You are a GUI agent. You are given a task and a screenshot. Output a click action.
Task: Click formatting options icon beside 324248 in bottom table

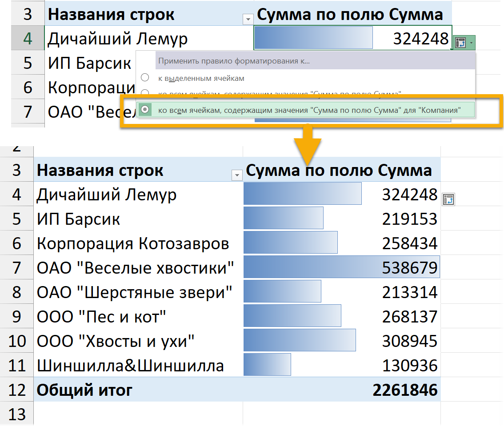pos(448,199)
